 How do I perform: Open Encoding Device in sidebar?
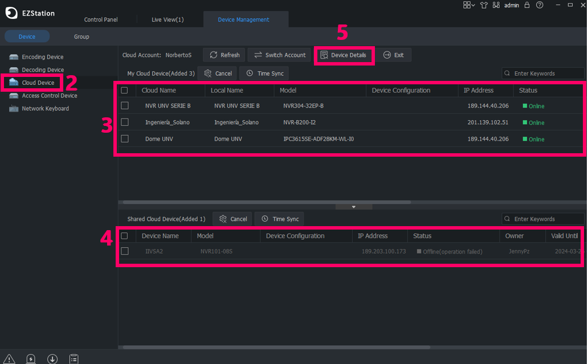tap(42, 57)
